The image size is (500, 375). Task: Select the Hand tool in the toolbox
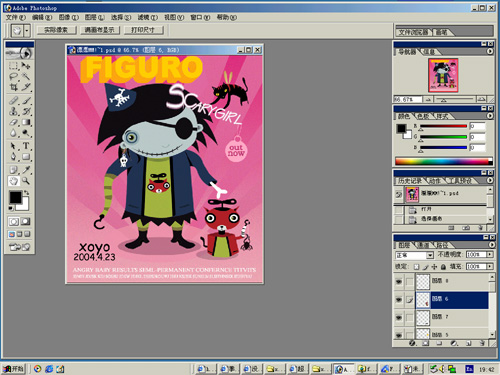13,181
